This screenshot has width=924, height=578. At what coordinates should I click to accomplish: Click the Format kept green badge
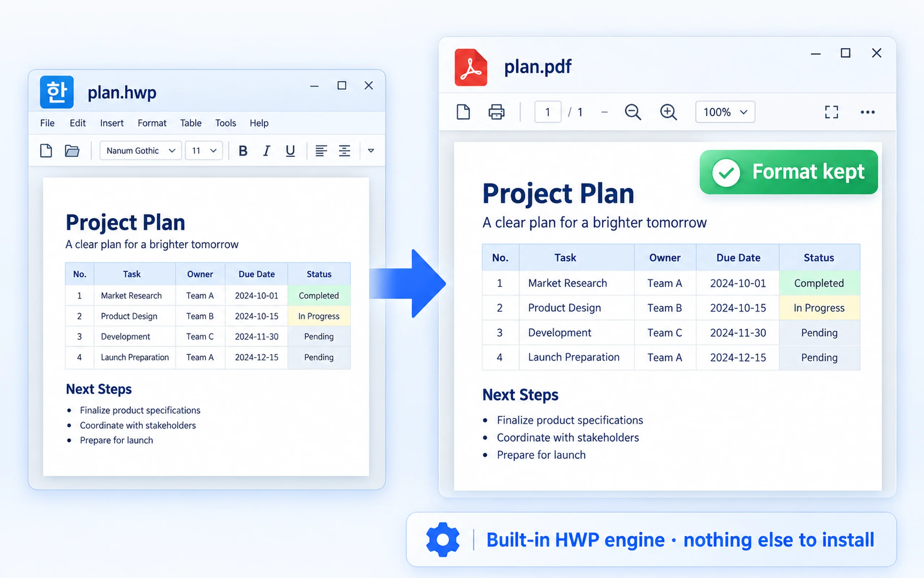pos(788,172)
